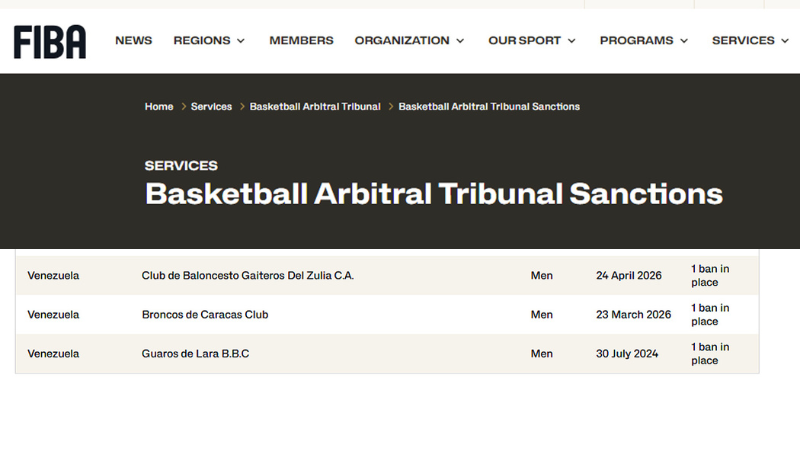This screenshot has height=450, width=800.
Task: Expand the SERVICES dropdown chevron in navbar
Action: [785, 41]
